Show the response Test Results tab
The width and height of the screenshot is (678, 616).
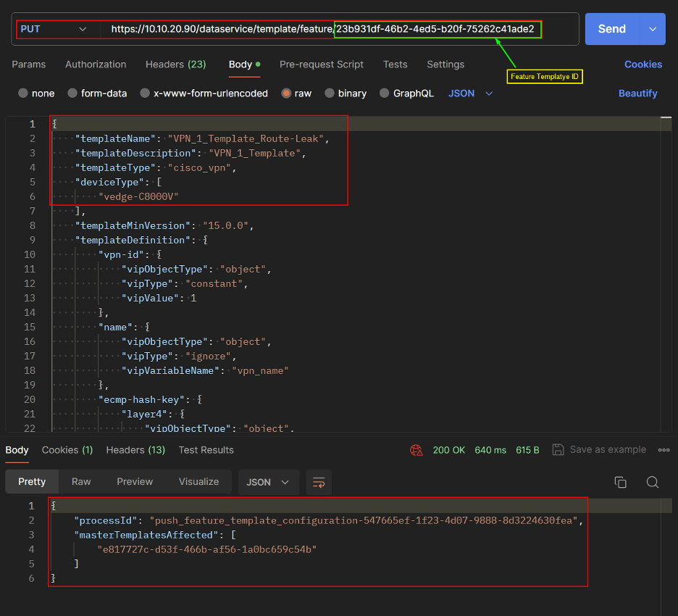[x=206, y=450]
